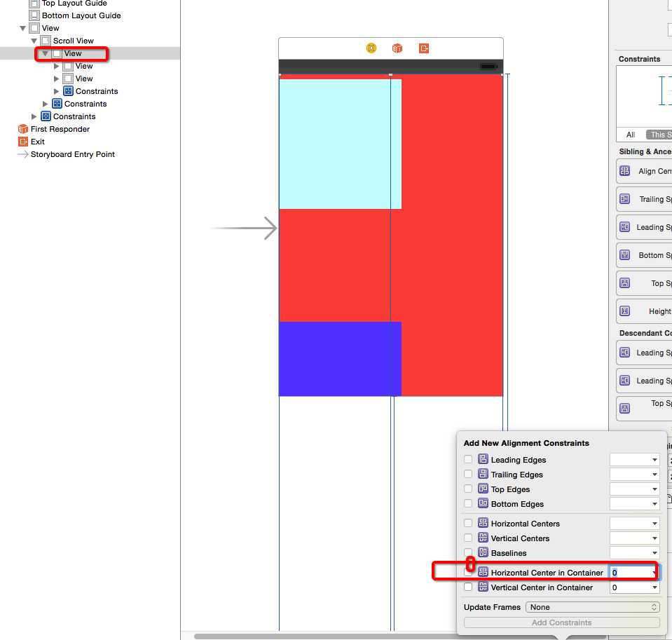Expand Constraints under Scroll View
The height and width of the screenshot is (640, 672).
(45, 104)
